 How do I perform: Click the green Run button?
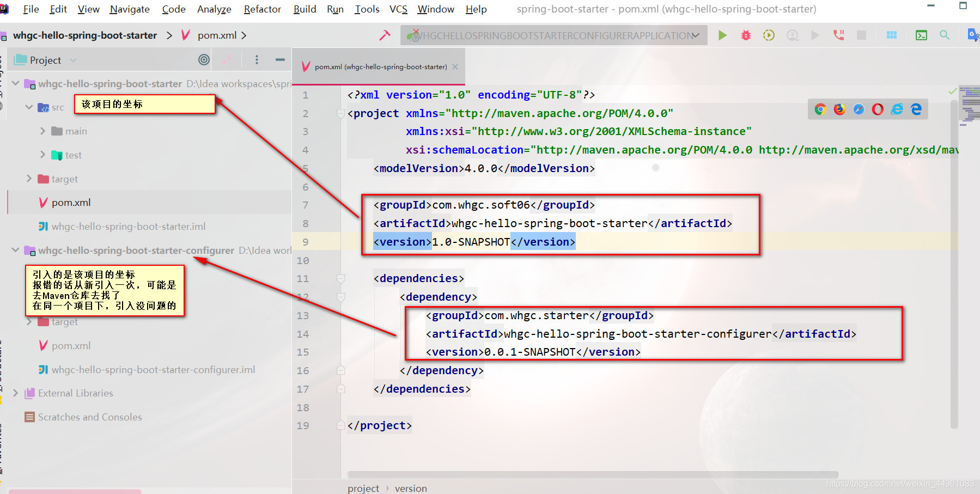coord(722,35)
